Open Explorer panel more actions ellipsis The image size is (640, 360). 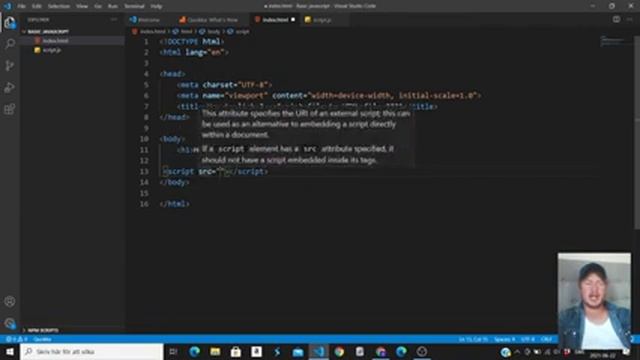point(113,19)
